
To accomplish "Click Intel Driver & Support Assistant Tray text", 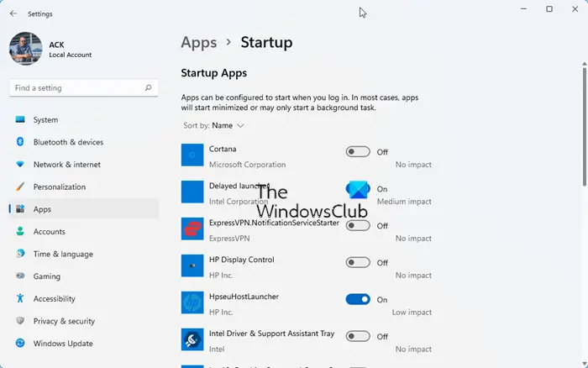I will point(271,334).
